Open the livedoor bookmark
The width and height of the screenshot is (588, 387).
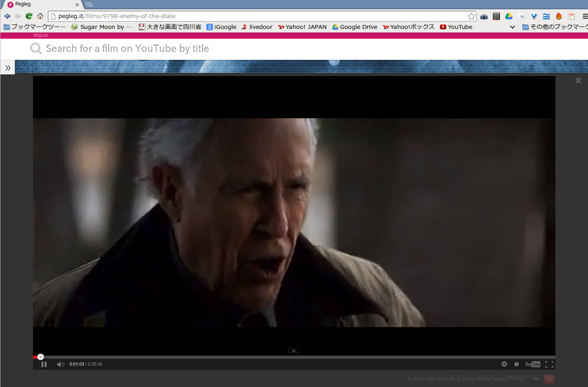pos(257,27)
